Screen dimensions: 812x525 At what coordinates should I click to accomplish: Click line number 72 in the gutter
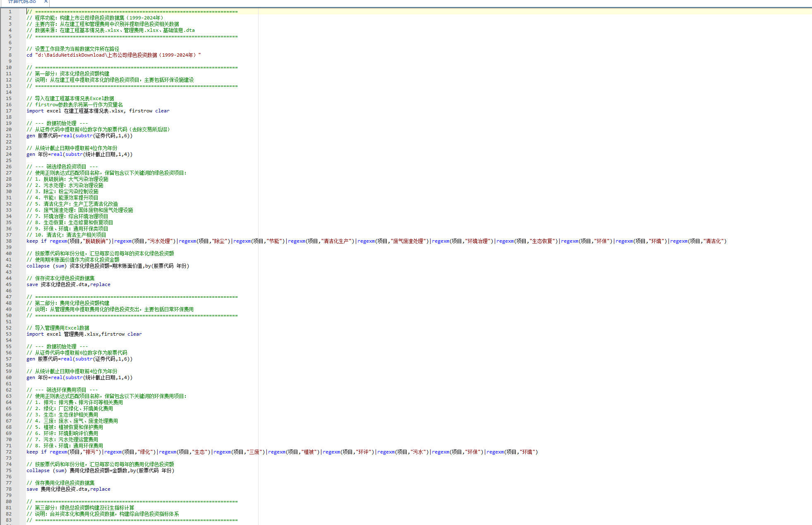pos(9,452)
